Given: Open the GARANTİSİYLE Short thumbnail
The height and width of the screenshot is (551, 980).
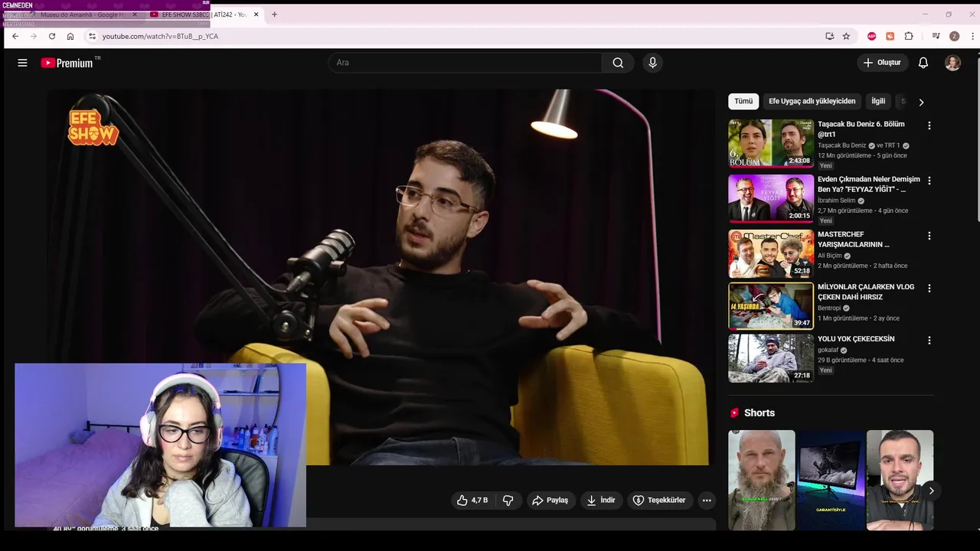Looking at the screenshot, I should click(x=831, y=480).
